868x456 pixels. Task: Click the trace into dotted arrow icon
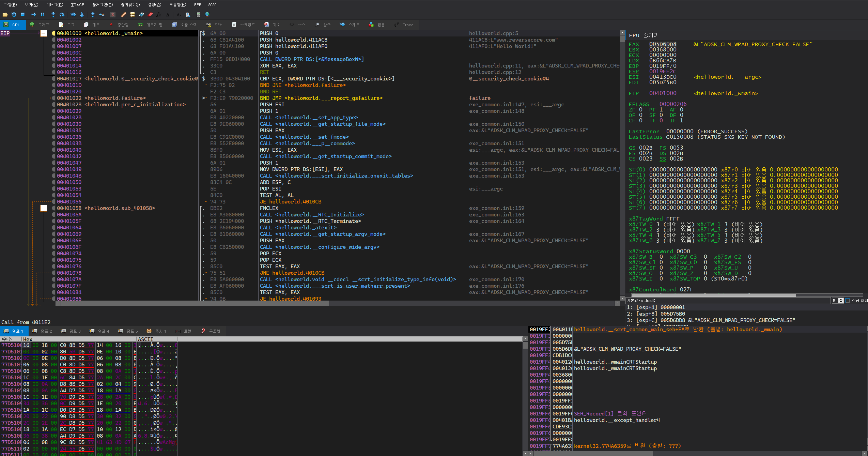click(73, 15)
